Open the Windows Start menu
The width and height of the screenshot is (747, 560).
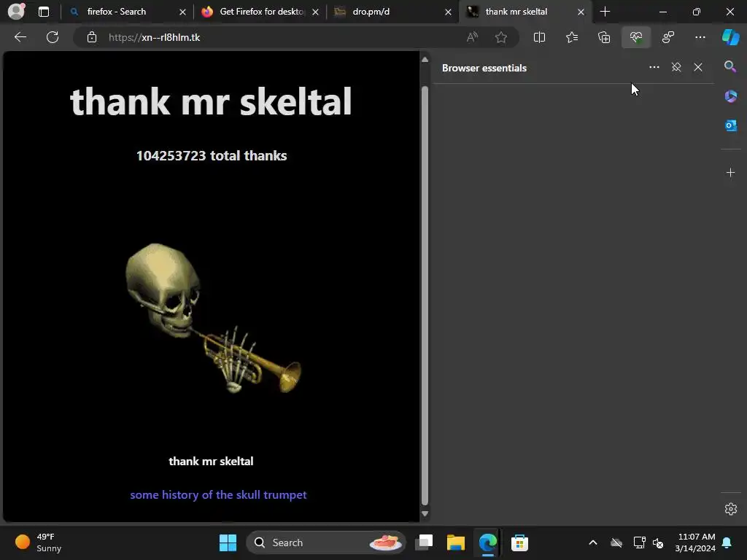pyautogui.click(x=228, y=542)
